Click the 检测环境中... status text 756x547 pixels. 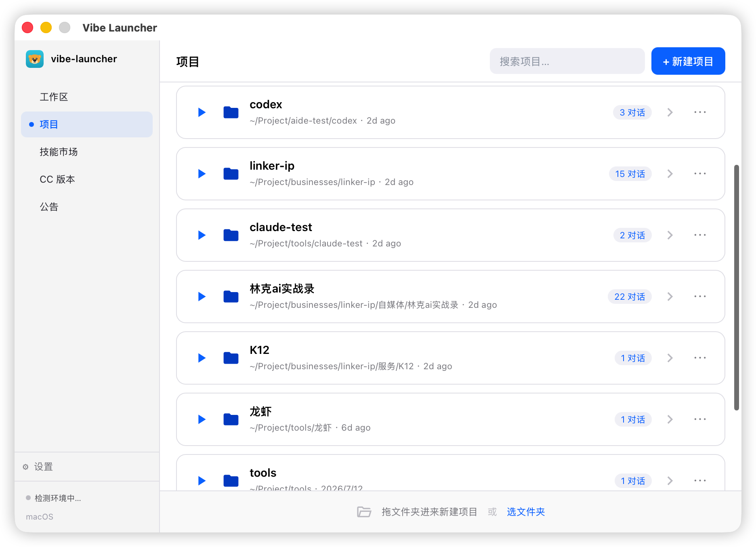pyautogui.click(x=58, y=498)
